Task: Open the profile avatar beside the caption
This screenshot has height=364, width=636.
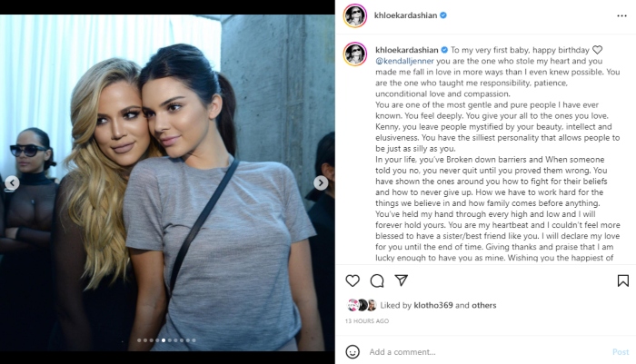Action: click(x=355, y=54)
